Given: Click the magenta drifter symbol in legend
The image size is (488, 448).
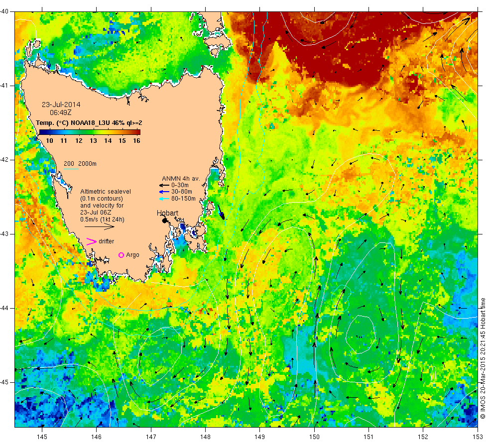Looking at the screenshot, I should tap(91, 241).
